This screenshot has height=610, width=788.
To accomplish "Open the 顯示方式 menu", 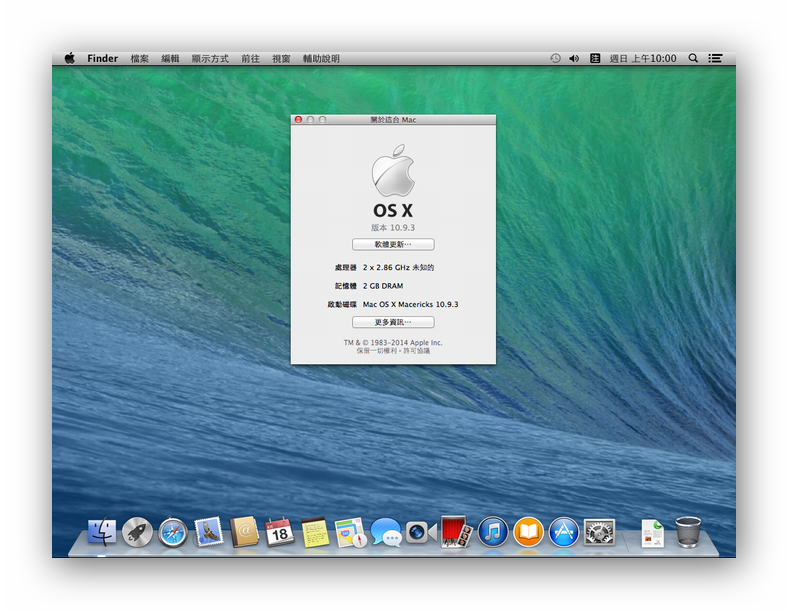I will 210,59.
